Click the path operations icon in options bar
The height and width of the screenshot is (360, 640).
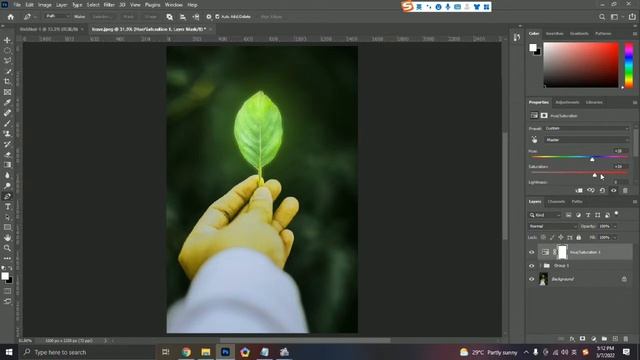pos(169,17)
